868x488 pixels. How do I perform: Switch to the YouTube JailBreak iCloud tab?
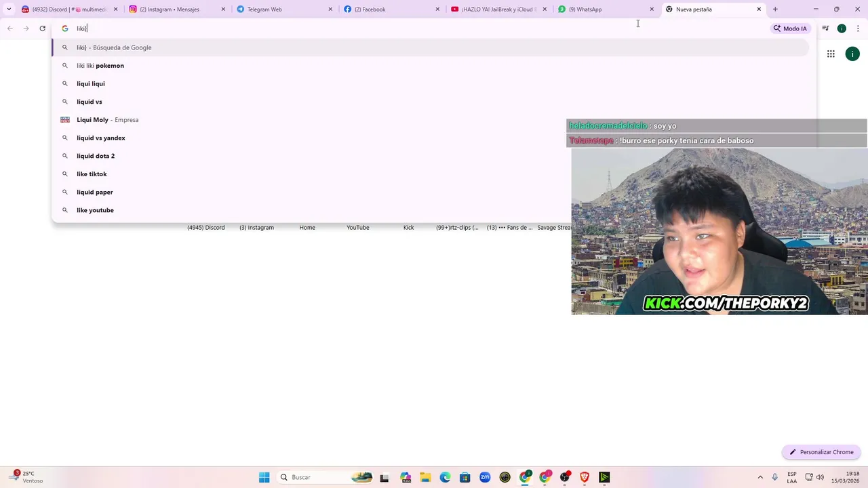[x=498, y=9]
